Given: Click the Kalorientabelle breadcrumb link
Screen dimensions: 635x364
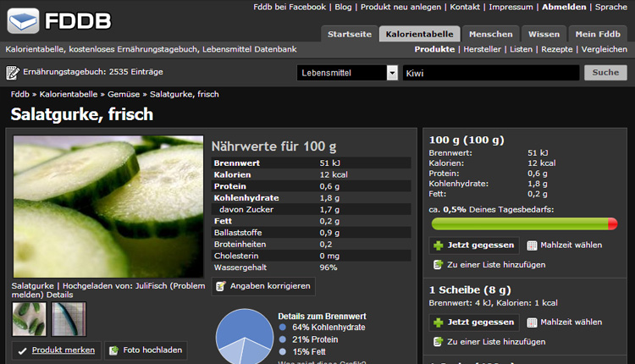Looking at the screenshot, I should 69,94.
